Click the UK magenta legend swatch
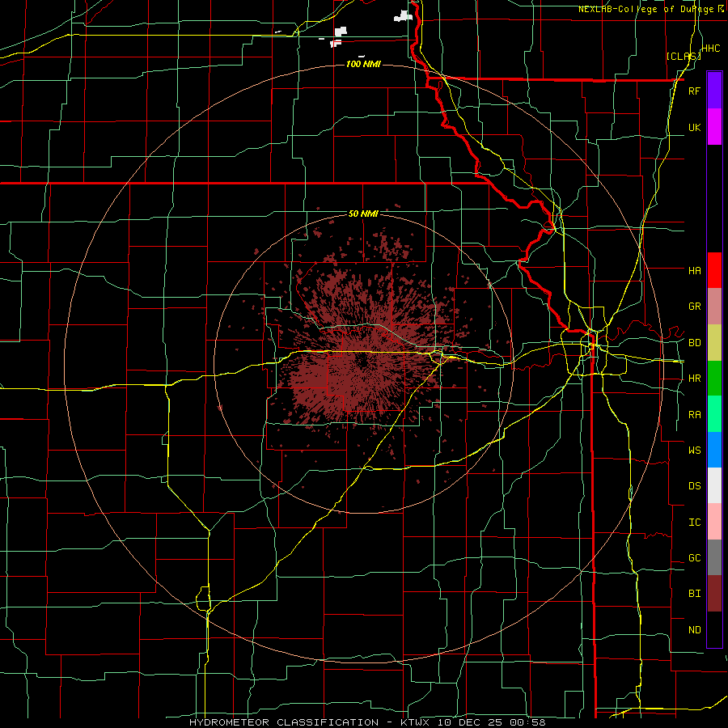 (714, 127)
